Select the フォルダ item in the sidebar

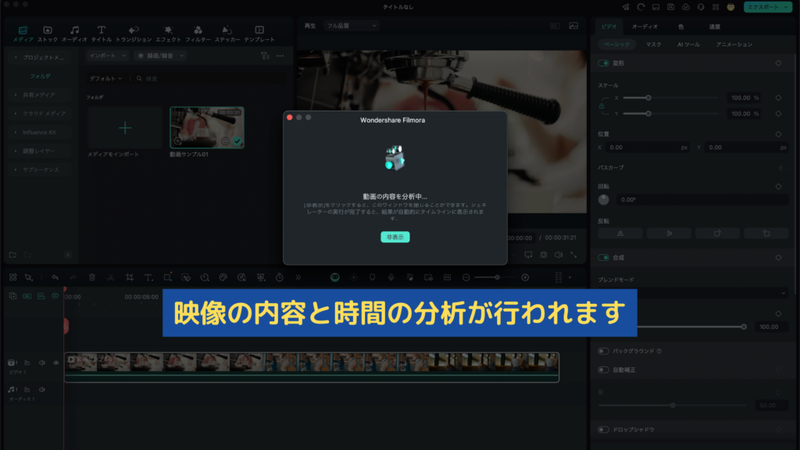40,76
